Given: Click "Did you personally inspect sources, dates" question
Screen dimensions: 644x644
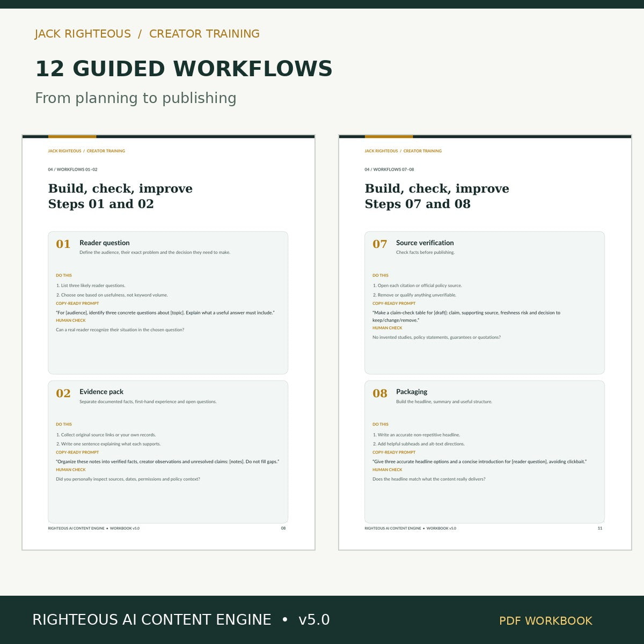Looking at the screenshot, I should click(128, 479).
